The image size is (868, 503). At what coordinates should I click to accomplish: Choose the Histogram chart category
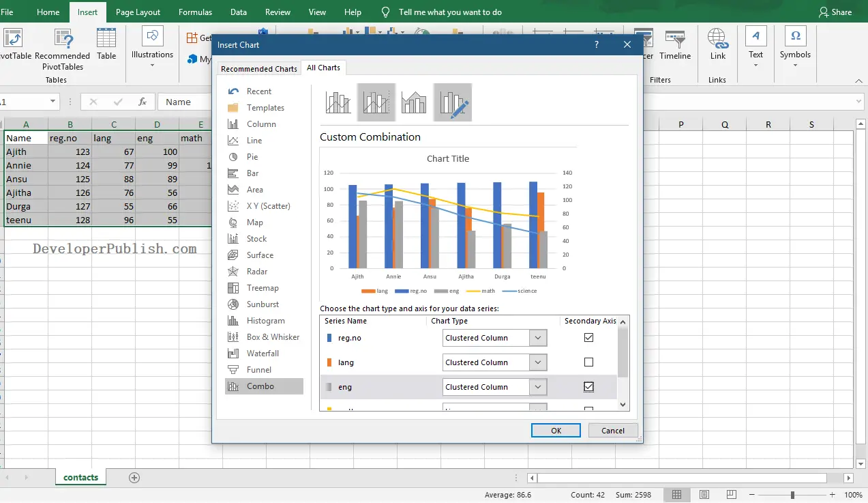coord(264,321)
